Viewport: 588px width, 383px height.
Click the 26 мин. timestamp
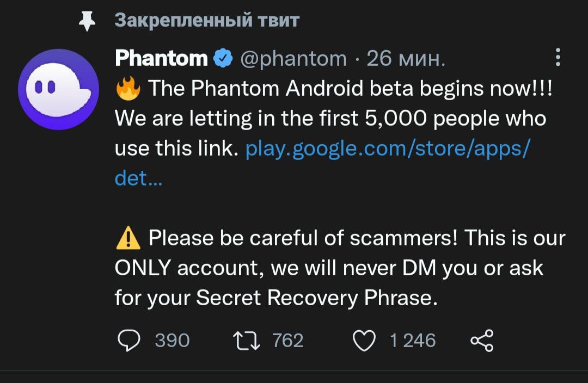coord(406,58)
